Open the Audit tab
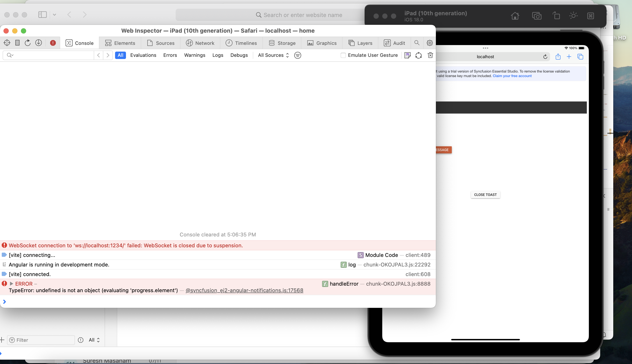Viewport: 632px width, 364px height. click(394, 43)
